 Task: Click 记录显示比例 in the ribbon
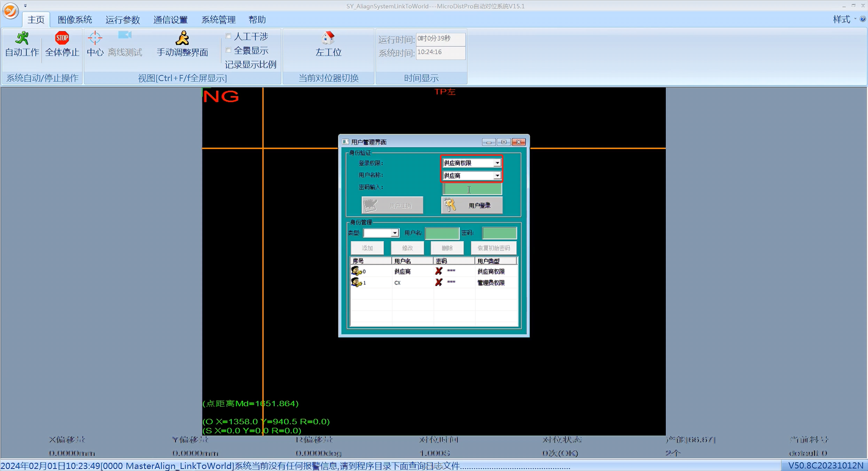tap(251, 64)
